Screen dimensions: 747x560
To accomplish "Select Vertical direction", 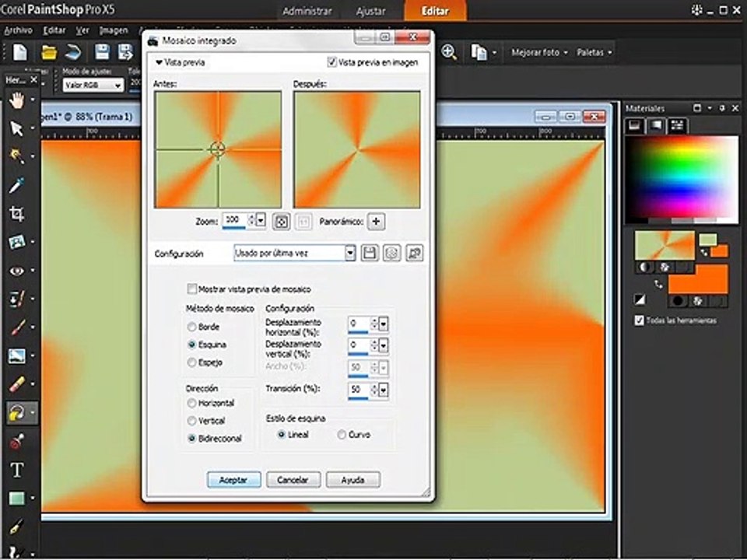I will point(191,421).
